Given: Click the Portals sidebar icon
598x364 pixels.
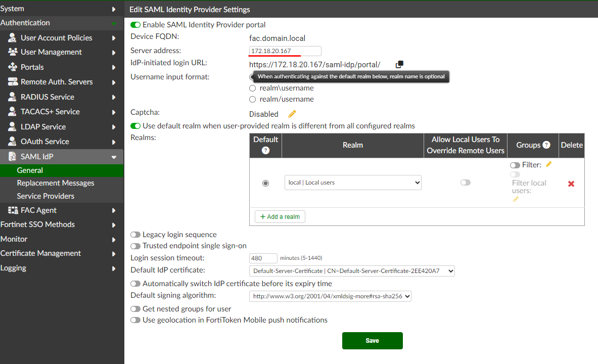Looking at the screenshot, I should (12, 67).
